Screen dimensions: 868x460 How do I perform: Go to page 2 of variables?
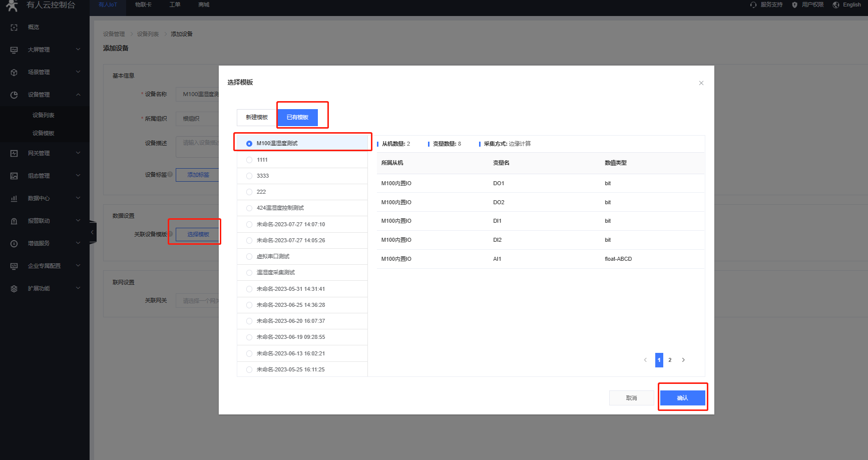pos(670,360)
